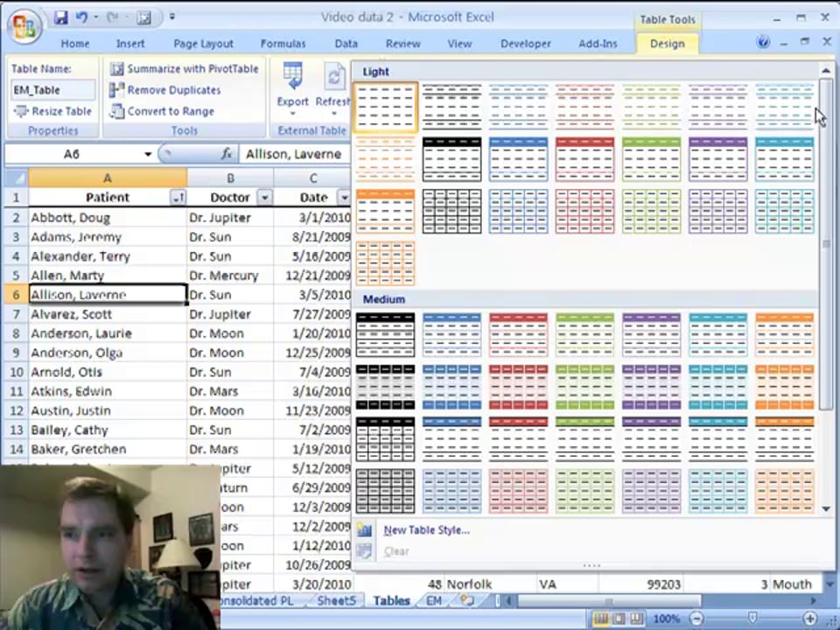Click Summarize with PivotTable
This screenshot has width=840, height=630.
point(185,68)
